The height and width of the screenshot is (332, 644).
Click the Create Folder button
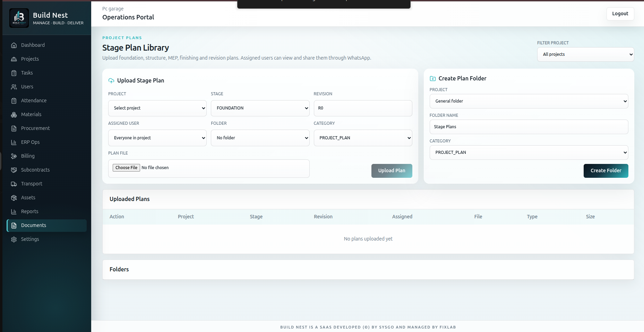[x=606, y=171]
